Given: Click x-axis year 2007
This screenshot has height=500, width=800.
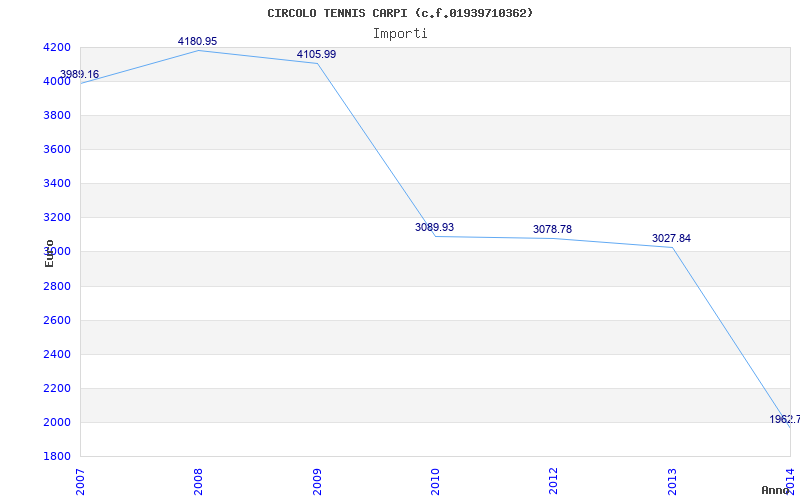Looking at the screenshot, I should click(x=80, y=482).
